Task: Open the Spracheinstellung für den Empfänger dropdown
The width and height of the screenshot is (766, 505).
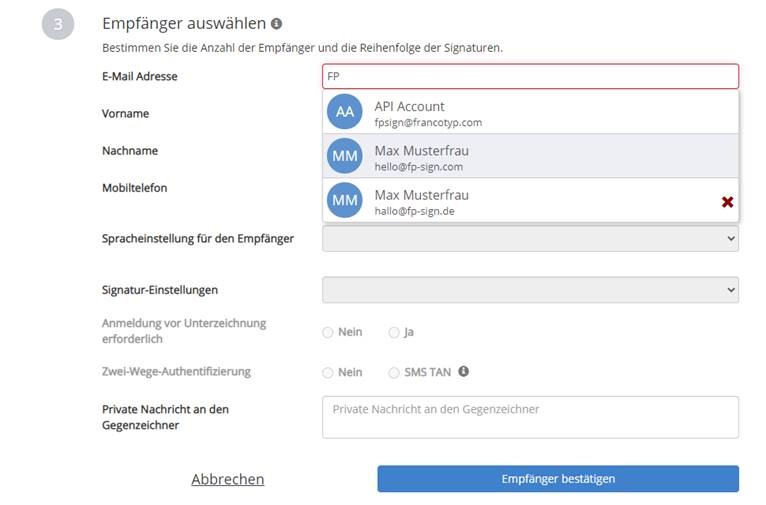Action: coord(530,238)
